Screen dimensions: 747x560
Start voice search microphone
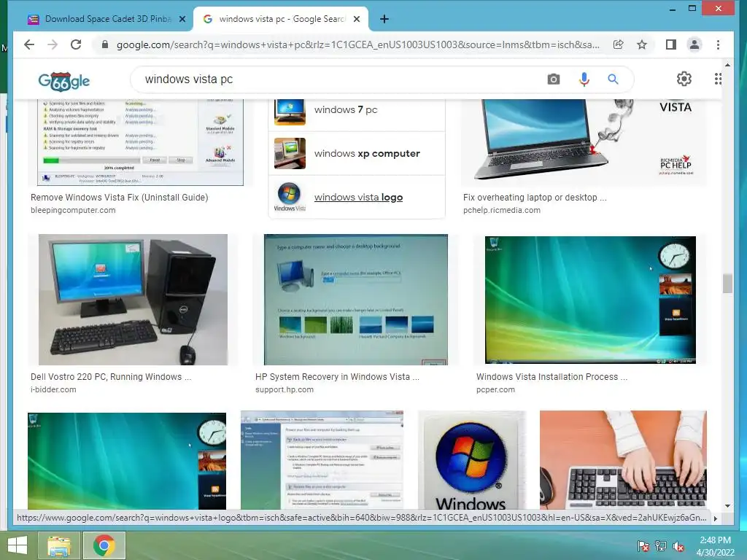(584, 79)
